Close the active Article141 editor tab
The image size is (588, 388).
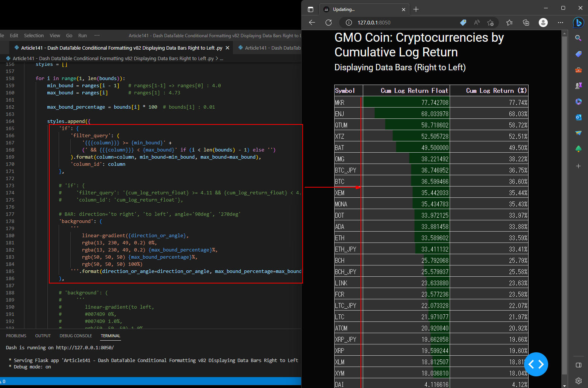(227, 48)
